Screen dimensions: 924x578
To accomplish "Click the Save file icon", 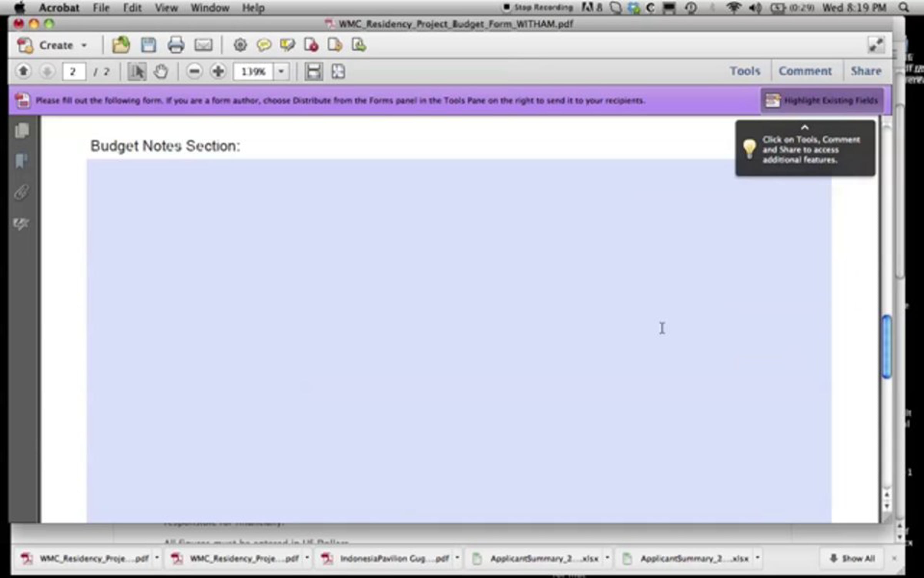I will pyautogui.click(x=148, y=45).
